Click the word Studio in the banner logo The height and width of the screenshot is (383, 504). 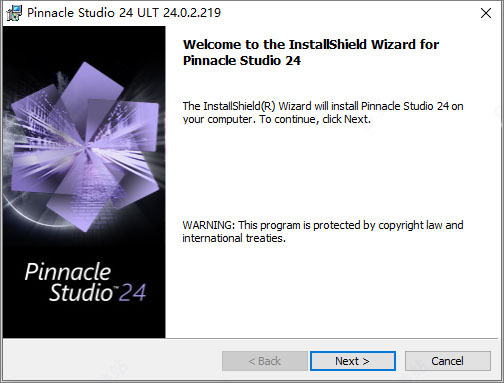coord(82,293)
